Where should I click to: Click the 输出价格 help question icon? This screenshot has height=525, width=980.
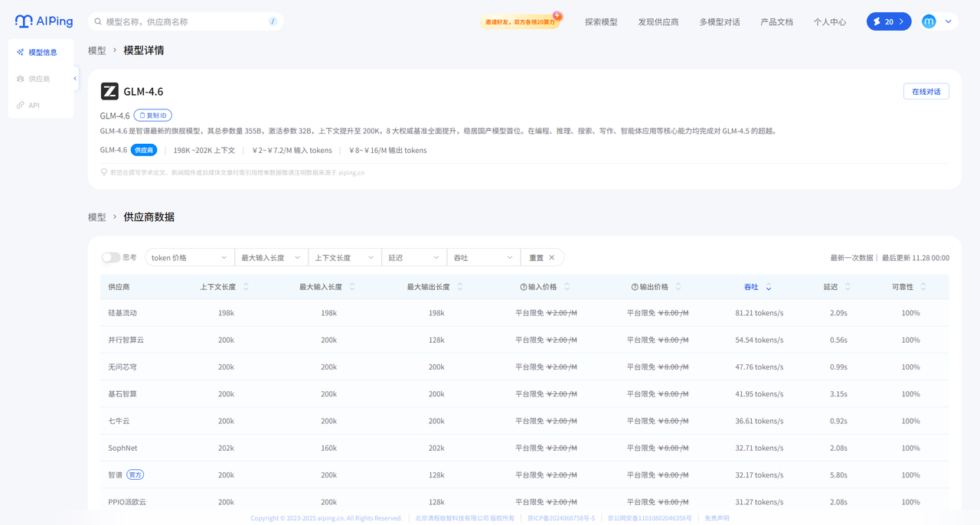635,287
